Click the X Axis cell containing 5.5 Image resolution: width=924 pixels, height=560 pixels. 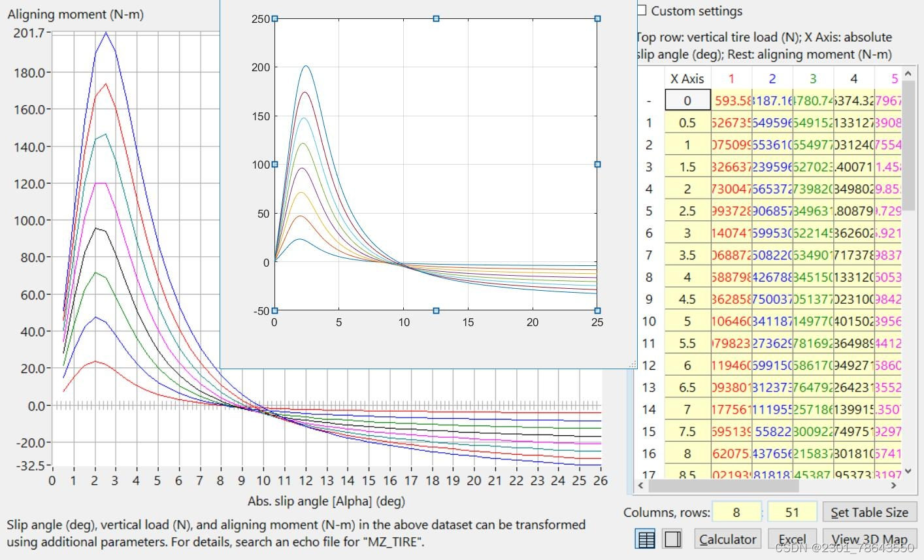coord(687,343)
